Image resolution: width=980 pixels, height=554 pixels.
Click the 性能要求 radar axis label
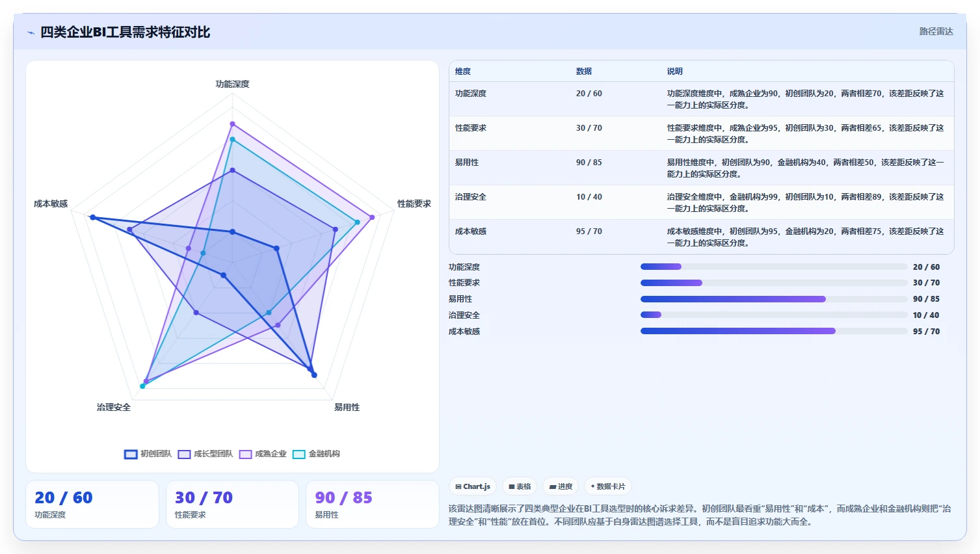[x=414, y=204]
